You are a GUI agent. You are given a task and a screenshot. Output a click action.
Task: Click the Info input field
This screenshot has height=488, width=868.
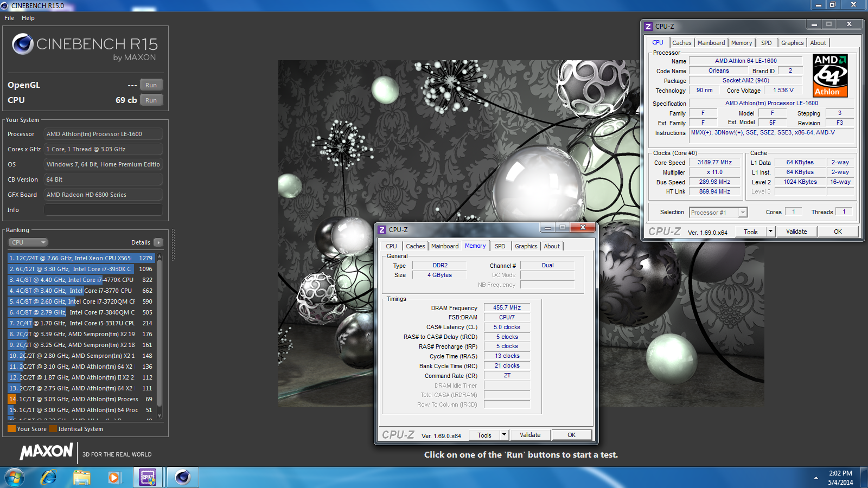[103, 210]
